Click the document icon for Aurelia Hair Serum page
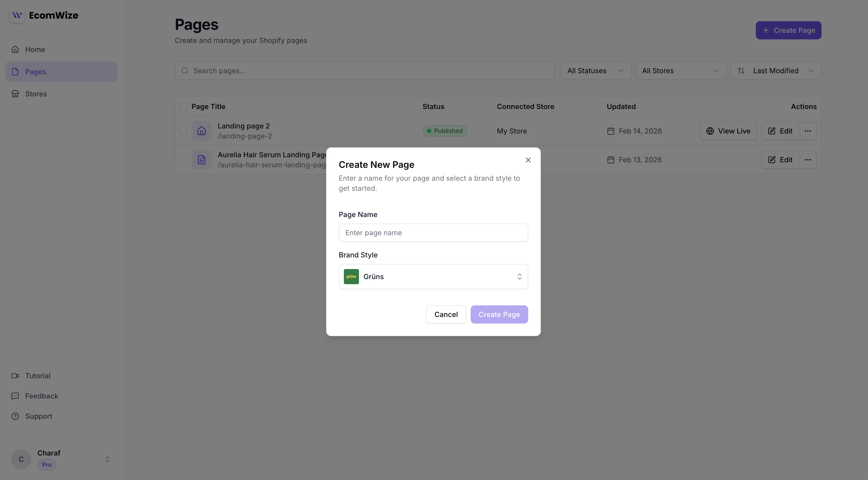 click(202, 160)
